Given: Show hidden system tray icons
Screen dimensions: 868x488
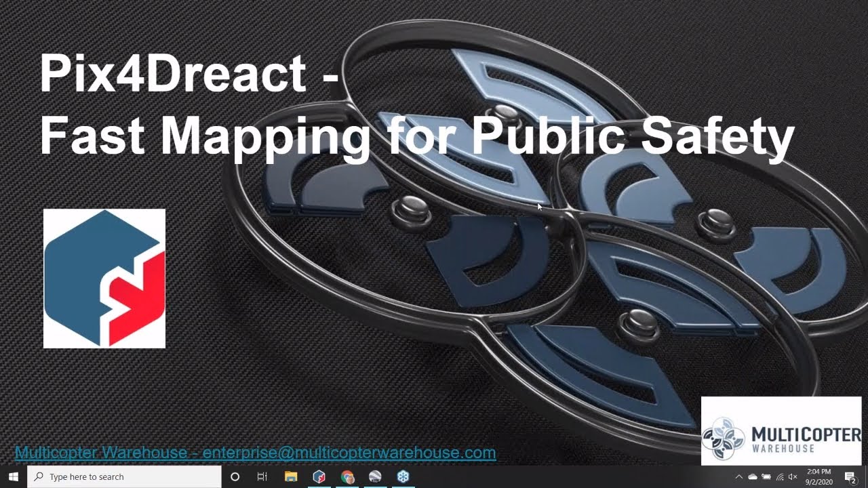Looking at the screenshot, I should pyautogui.click(x=739, y=476).
